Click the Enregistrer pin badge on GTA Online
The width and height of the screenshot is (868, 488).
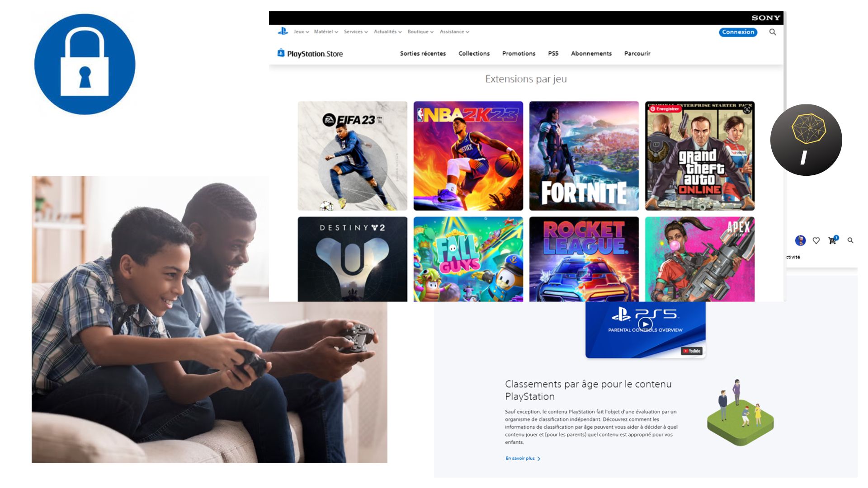[665, 109]
